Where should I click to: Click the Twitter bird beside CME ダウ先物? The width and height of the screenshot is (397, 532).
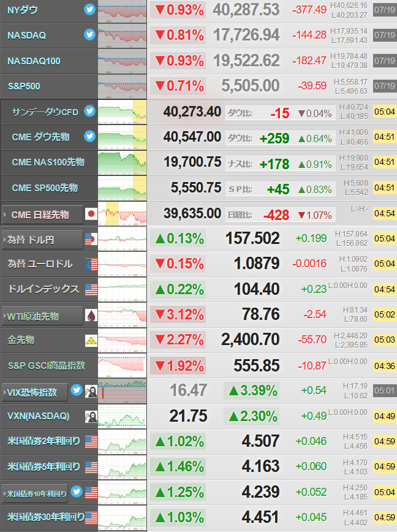(89, 136)
